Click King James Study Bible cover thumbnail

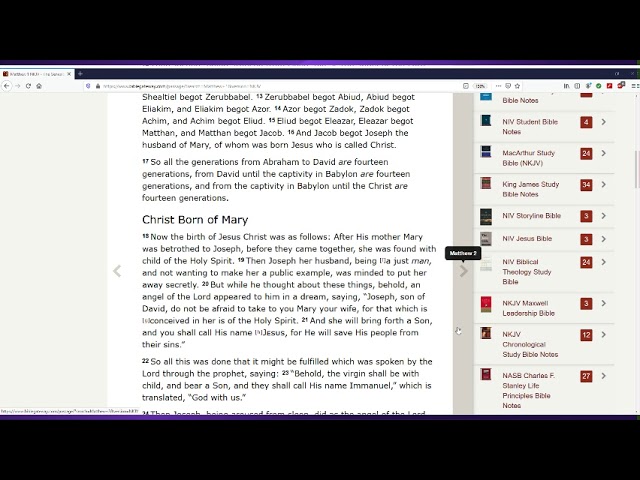[x=486, y=183]
